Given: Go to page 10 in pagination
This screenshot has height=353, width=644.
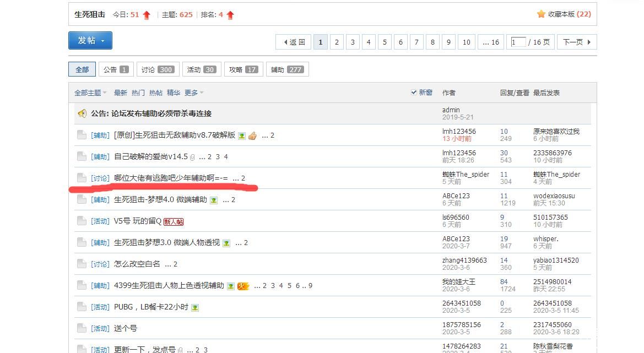Looking at the screenshot, I should tap(467, 42).
